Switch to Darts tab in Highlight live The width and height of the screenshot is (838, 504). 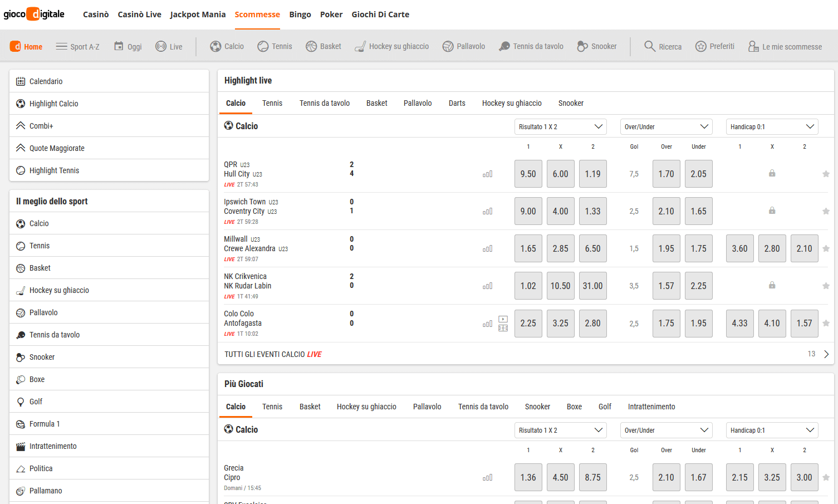click(457, 103)
